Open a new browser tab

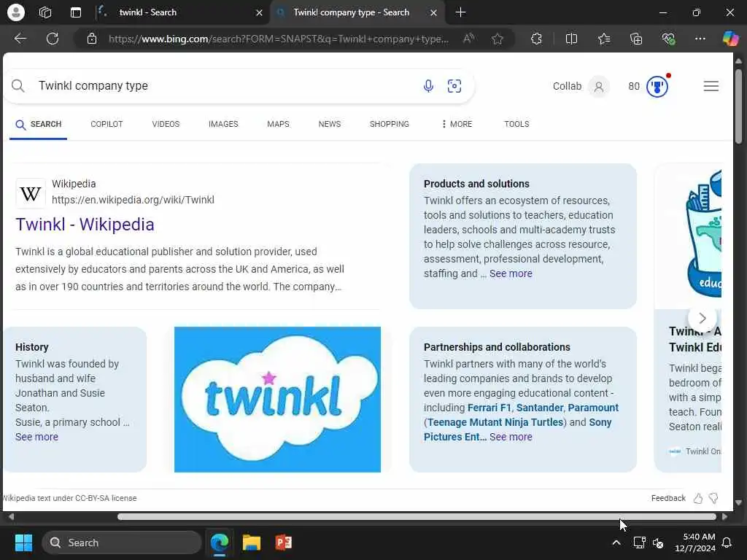[460, 12]
